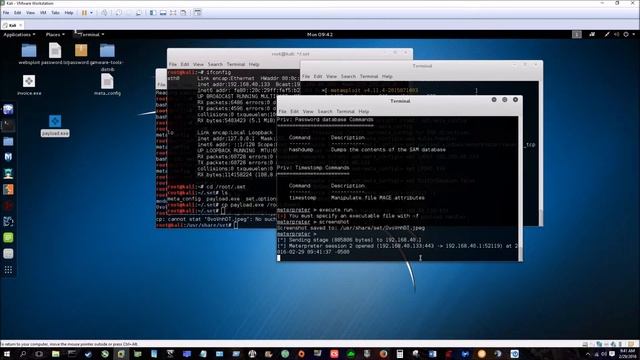Viewport: 640px width, 360px height.
Task: Open File Explorer on the Windows taskbar
Action: tap(56, 354)
